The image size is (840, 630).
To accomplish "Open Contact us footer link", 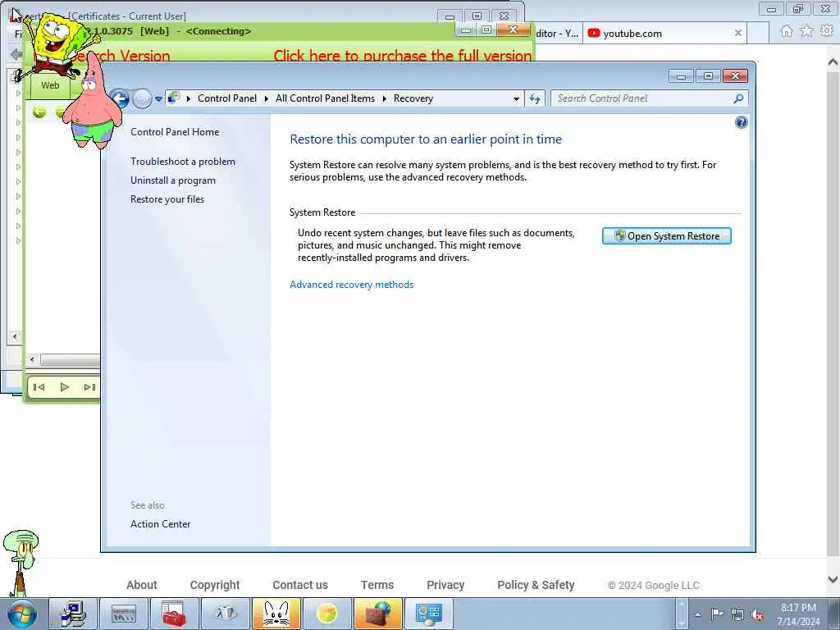I will tap(300, 585).
